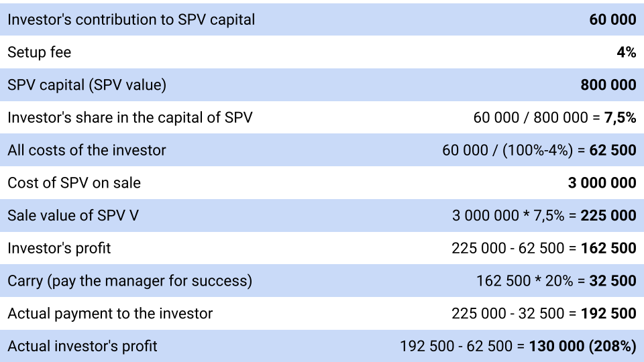The width and height of the screenshot is (644, 362).
Task: Select the 62 500 costs formula cell
Action: (539, 150)
